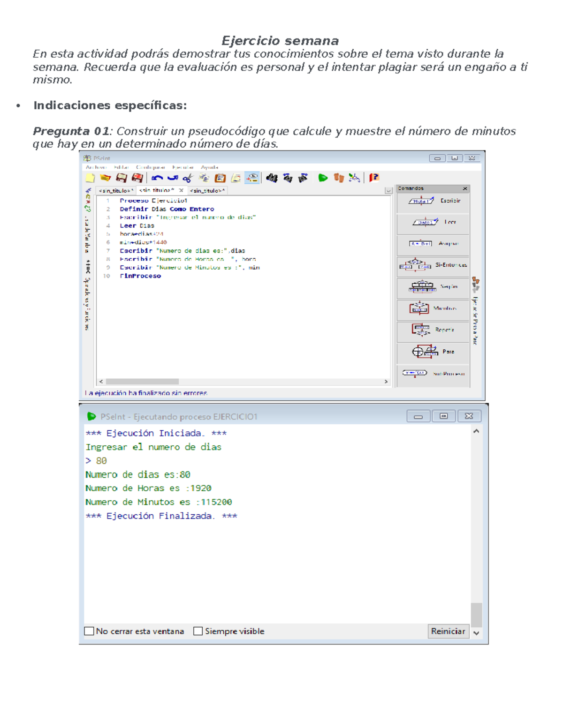Insert the Escribir command
Screen dimensions: 563x728
pos(433,201)
